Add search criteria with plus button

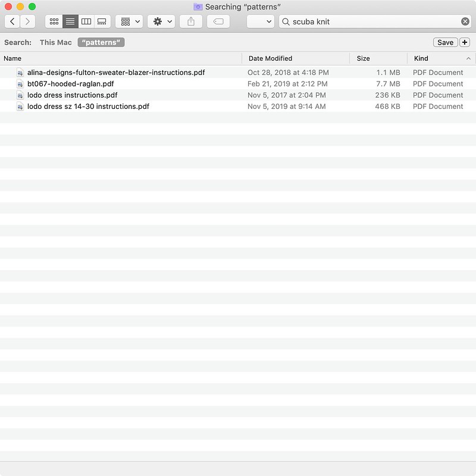point(465,42)
